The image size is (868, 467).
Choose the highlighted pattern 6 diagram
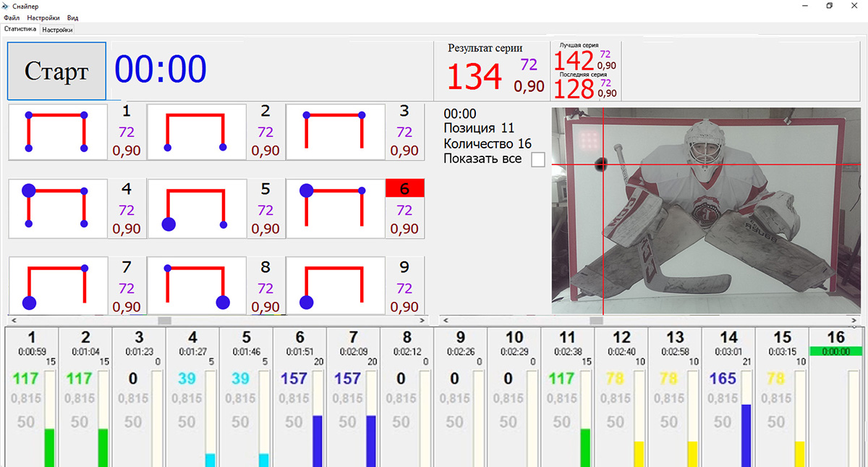(x=336, y=210)
